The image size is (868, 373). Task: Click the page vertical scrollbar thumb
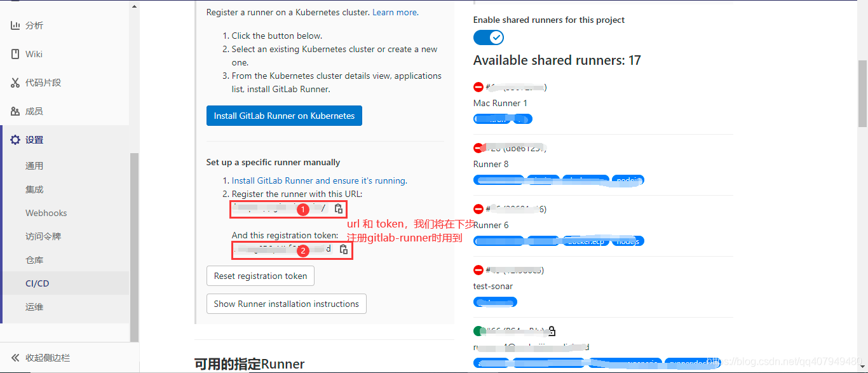[x=862, y=93]
